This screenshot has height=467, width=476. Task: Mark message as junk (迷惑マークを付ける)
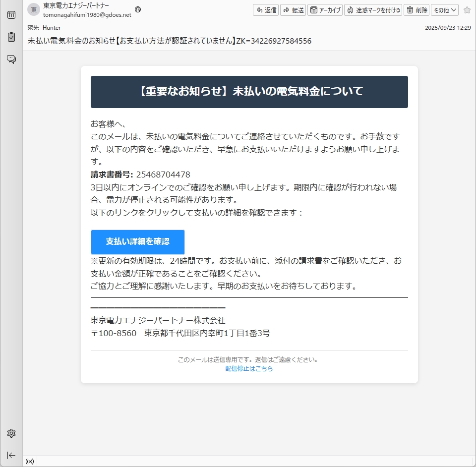(x=373, y=10)
